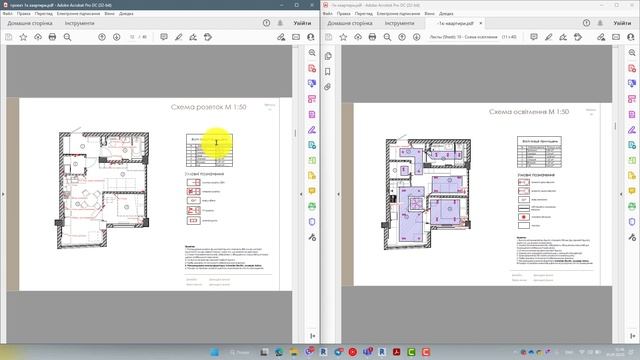Go to next page in Схема освітлення window
The height and width of the screenshot is (360, 640).
click(417, 37)
